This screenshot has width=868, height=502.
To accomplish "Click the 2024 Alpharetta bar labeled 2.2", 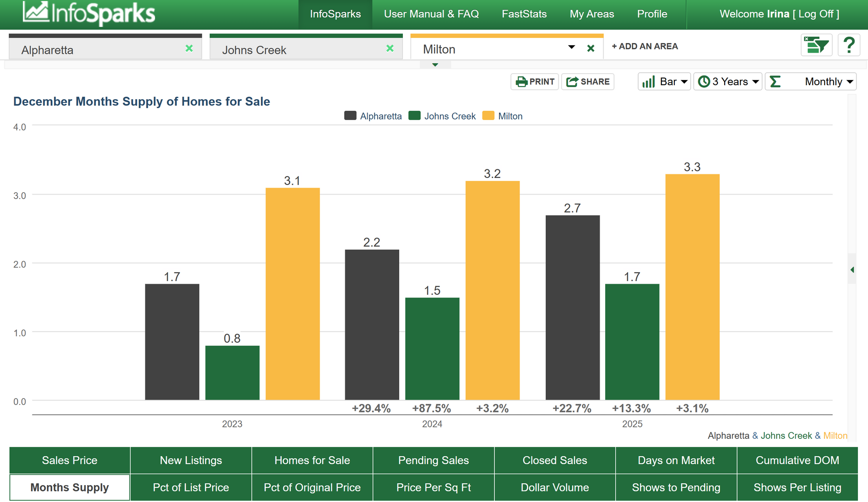I will (372, 325).
